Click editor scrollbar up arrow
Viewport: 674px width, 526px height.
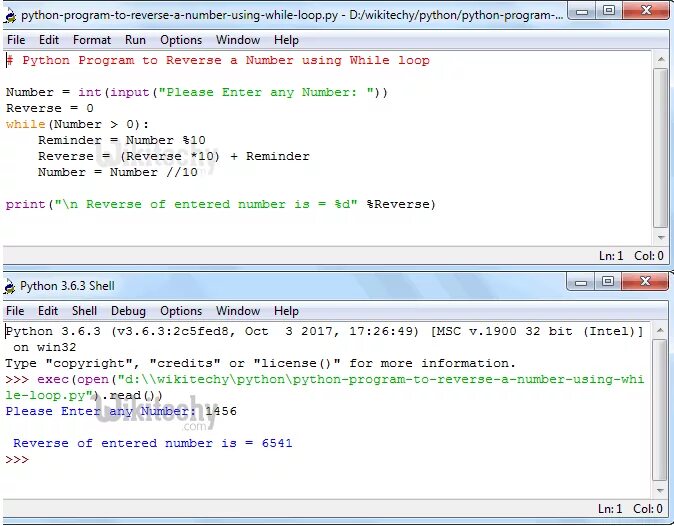[x=661, y=60]
